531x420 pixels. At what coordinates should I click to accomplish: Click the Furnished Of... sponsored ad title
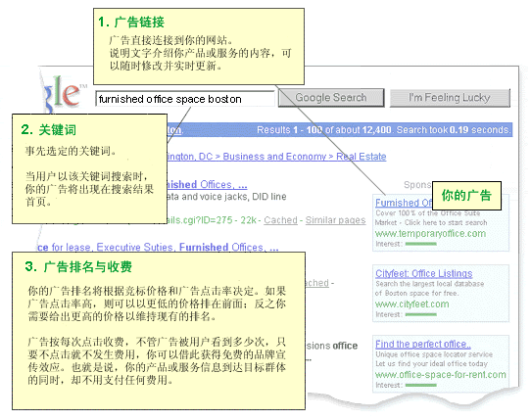pos(404,203)
